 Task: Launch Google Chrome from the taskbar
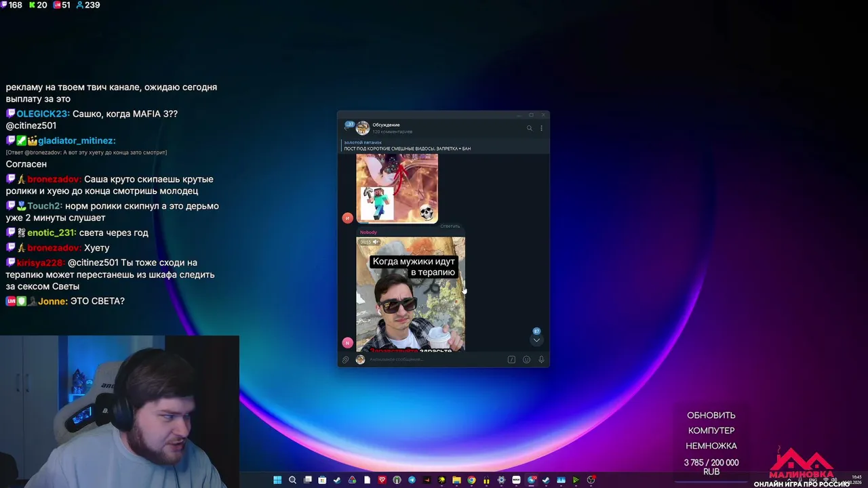(471, 481)
